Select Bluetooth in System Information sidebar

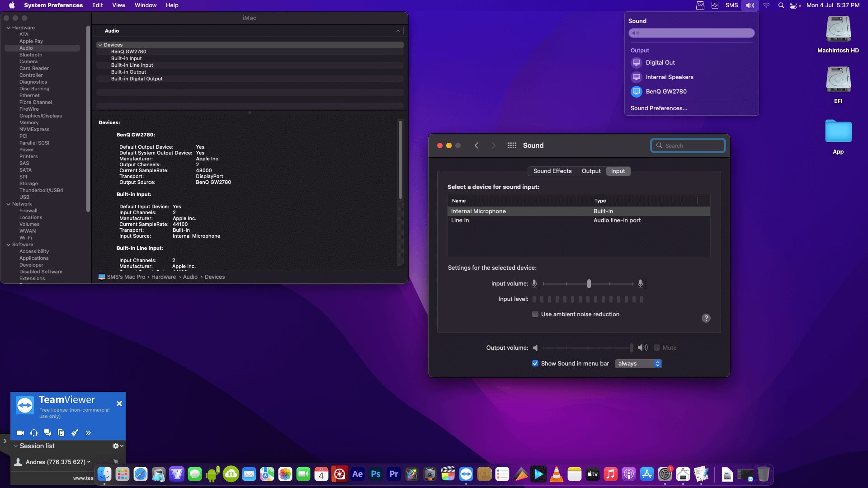31,55
